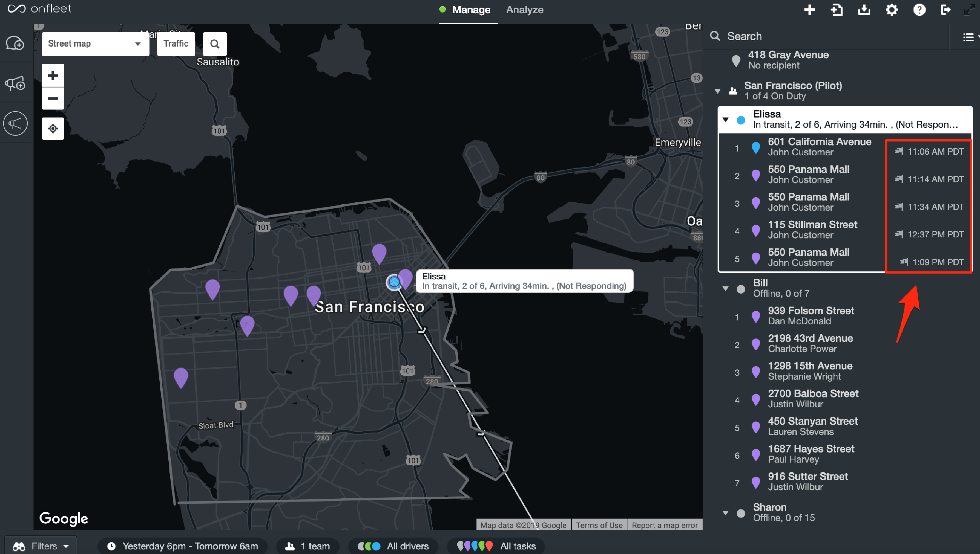Open the settings gear icon
Screen dimensions: 980x554
[x=892, y=10]
